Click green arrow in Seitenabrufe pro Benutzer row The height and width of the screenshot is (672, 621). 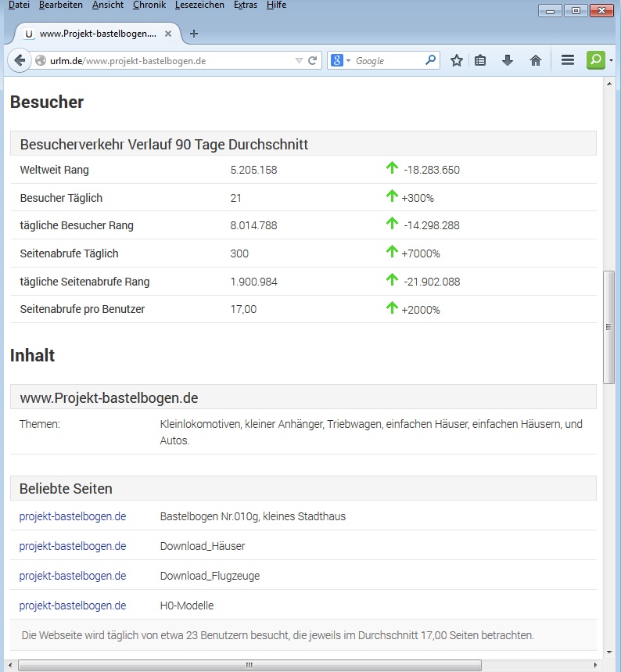click(x=392, y=307)
